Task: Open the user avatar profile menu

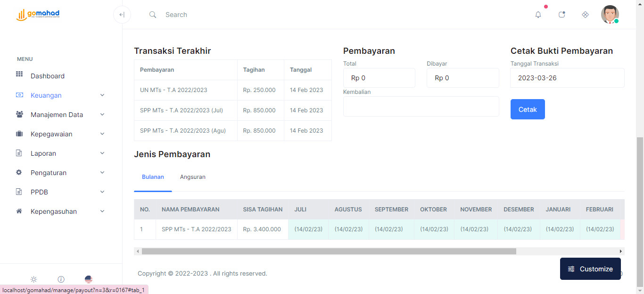Action: coord(610,15)
